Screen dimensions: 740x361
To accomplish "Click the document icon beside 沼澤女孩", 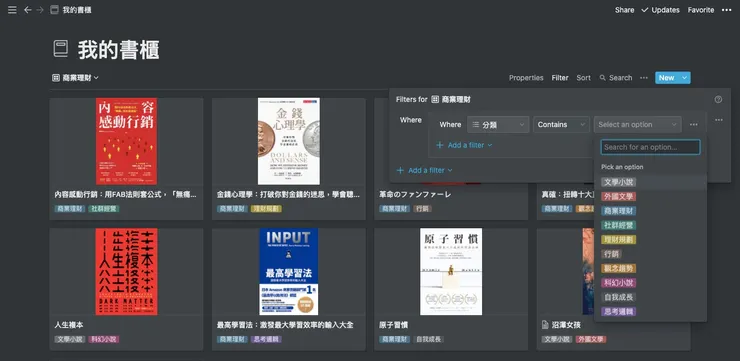I will tap(545, 325).
